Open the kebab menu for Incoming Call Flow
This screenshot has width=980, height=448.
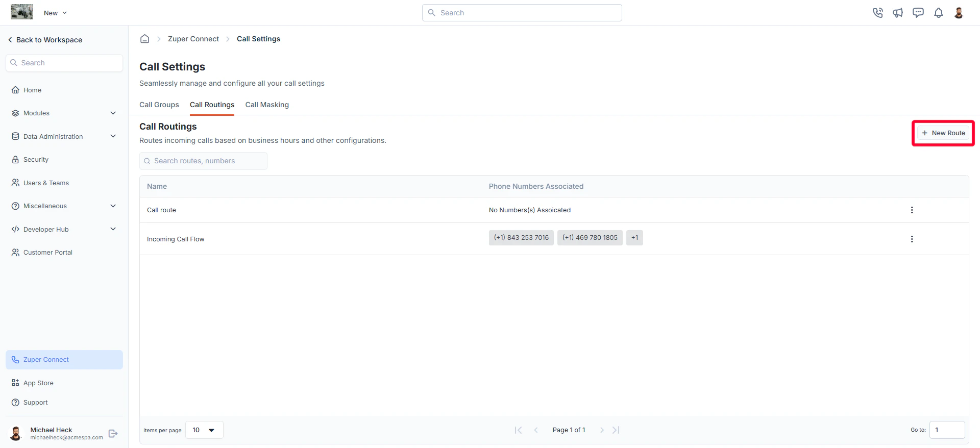(912, 239)
